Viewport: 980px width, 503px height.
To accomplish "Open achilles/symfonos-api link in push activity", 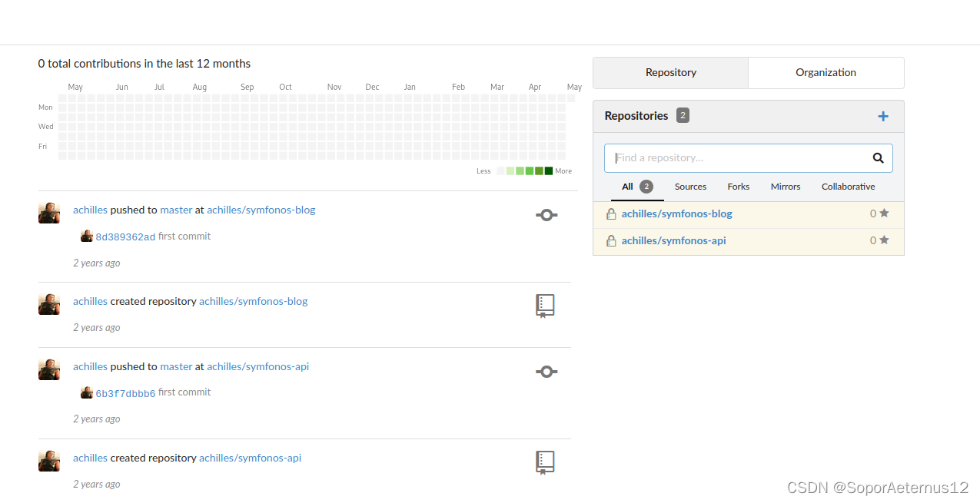I will [258, 366].
